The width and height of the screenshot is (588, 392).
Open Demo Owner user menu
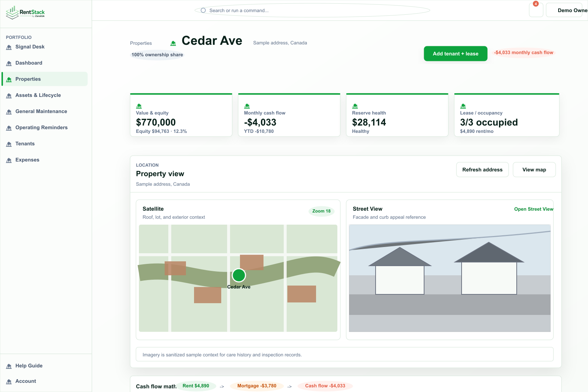[567, 10]
